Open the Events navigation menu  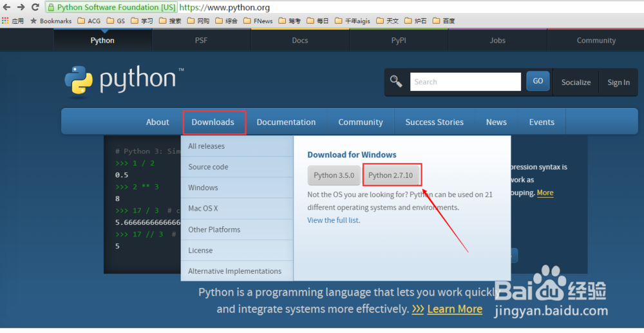point(542,122)
